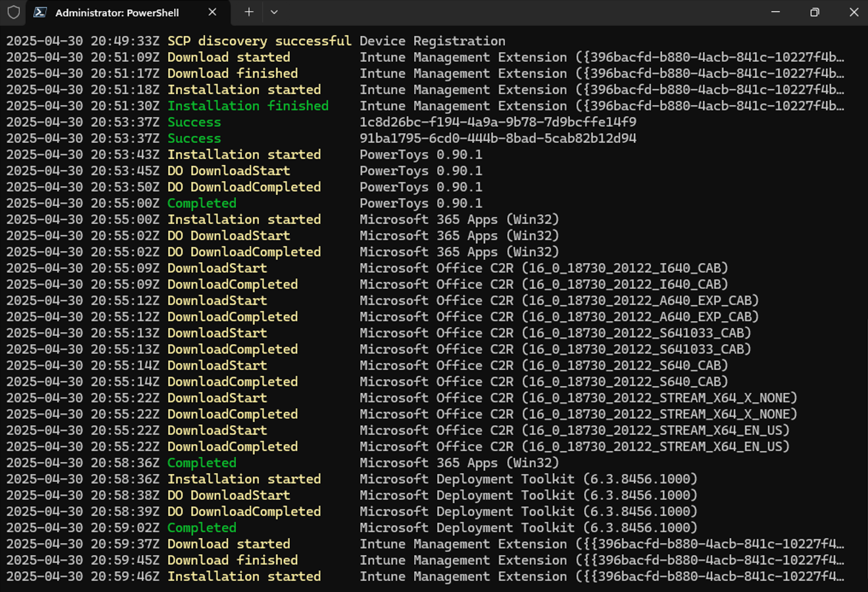
Task: Minimize the terminal window
Action: [x=776, y=12]
